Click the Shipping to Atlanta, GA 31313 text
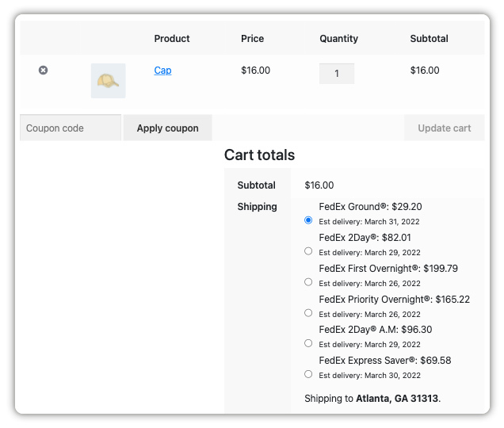The image size is (504, 428). [372, 399]
